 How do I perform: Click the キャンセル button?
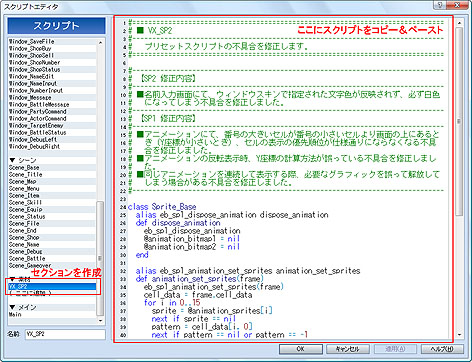[x=348, y=349]
